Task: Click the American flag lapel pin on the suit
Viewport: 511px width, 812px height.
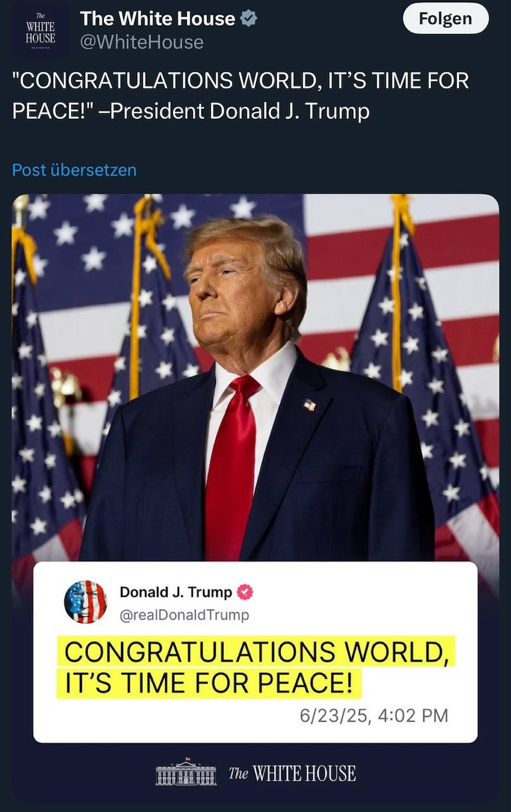Action: tap(309, 404)
